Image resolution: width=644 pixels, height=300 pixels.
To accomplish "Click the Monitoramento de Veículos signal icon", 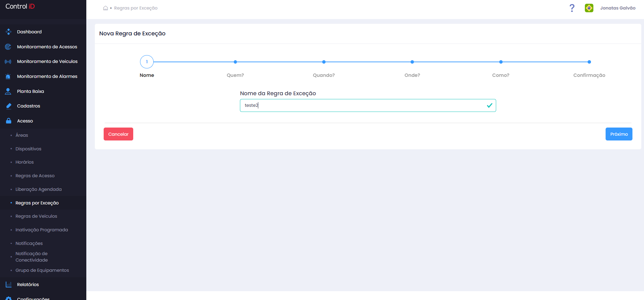I will coord(8,62).
